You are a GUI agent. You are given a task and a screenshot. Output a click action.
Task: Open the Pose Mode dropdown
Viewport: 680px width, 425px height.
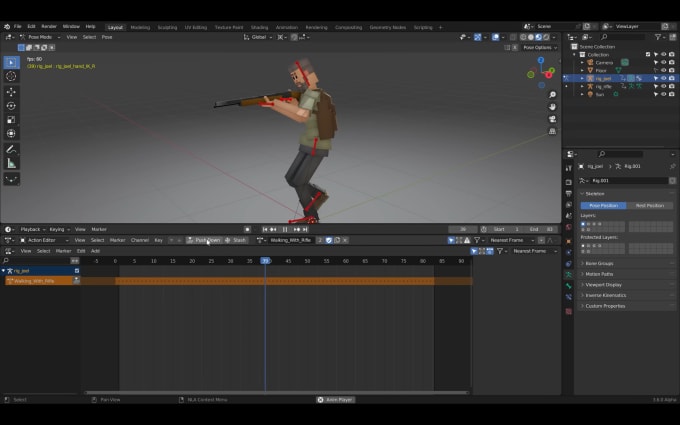40,37
